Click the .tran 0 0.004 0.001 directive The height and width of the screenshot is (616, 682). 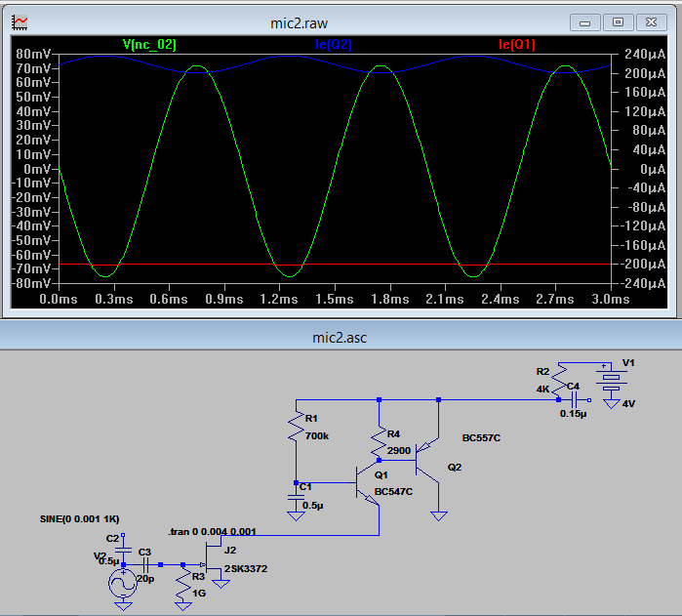tap(212, 530)
